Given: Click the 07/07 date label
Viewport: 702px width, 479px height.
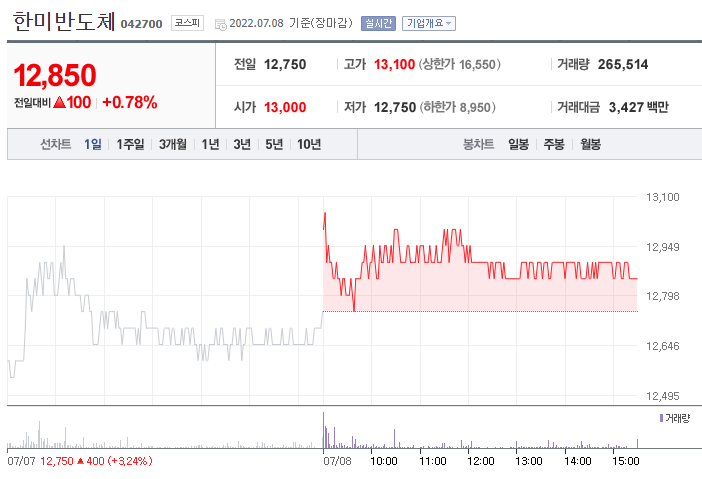Looking at the screenshot, I should tap(21, 461).
